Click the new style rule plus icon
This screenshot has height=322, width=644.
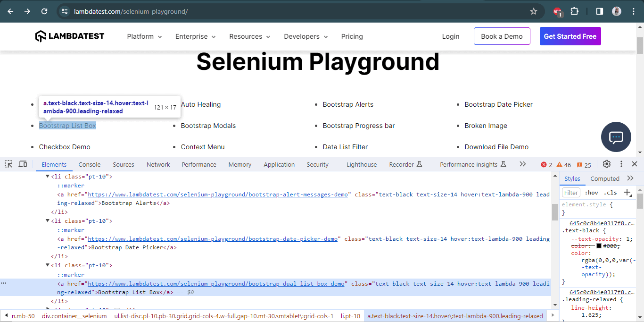pyautogui.click(x=627, y=193)
